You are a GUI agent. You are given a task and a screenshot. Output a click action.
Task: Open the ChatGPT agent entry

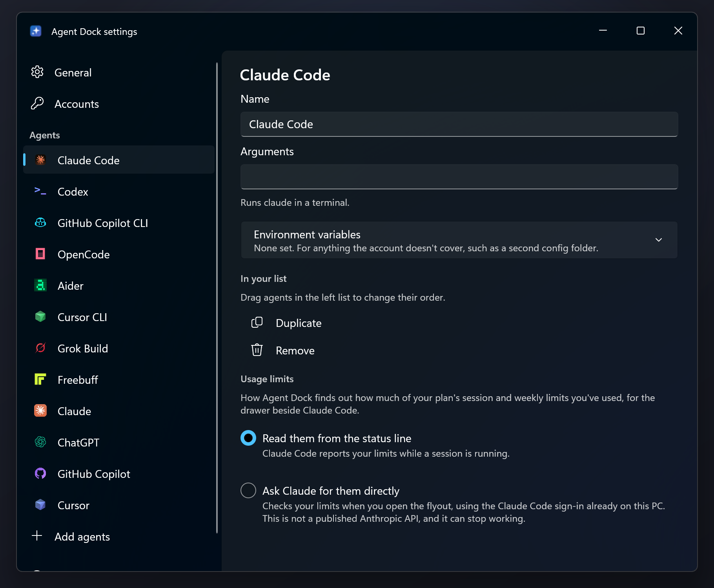[x=119, y=442]
